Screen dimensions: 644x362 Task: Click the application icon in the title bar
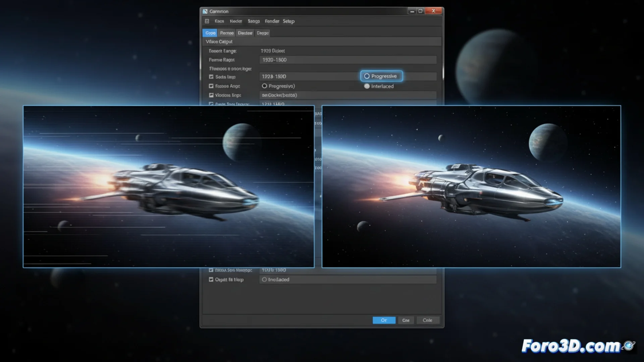[205, 11]
